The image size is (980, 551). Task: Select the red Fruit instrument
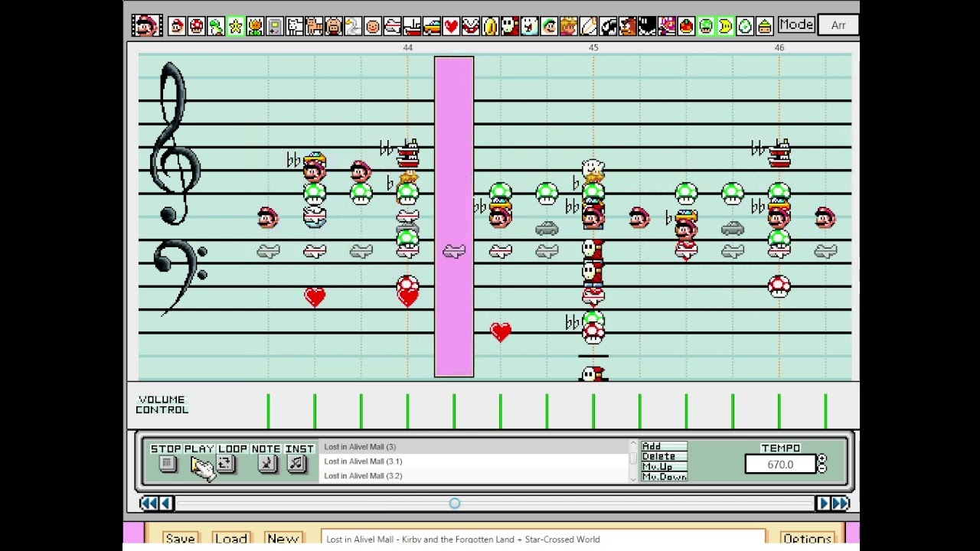click(x=686, y=26)
